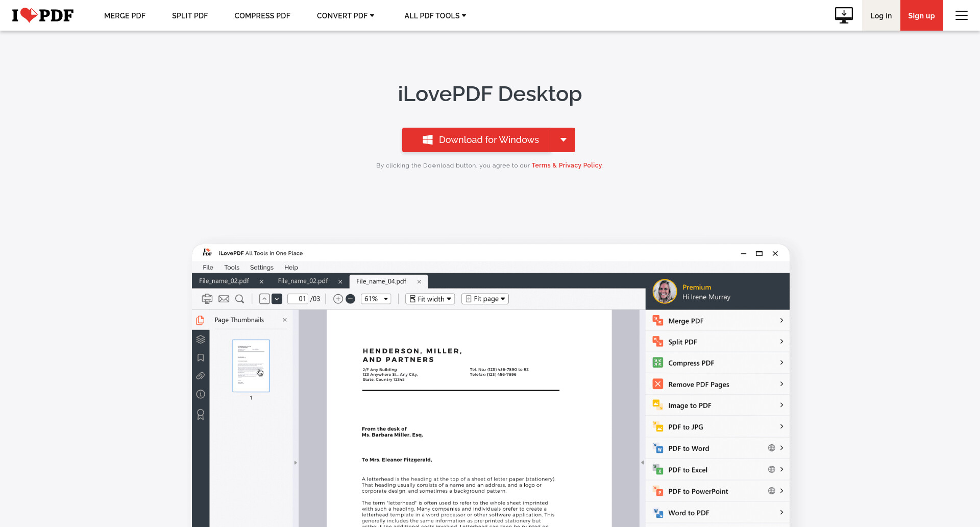Click the search magnifier icon
980x527 pixels.
click(x=239, y=299)
